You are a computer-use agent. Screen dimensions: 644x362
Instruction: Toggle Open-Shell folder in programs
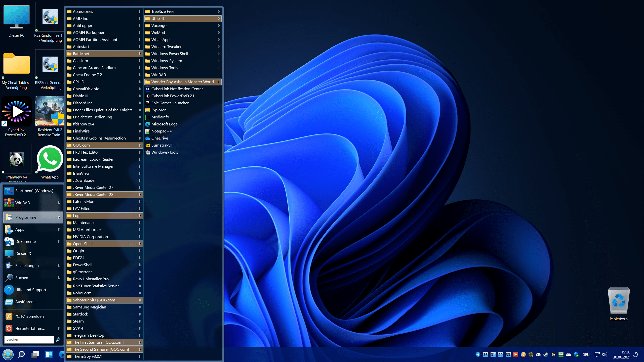coord(103,244)
